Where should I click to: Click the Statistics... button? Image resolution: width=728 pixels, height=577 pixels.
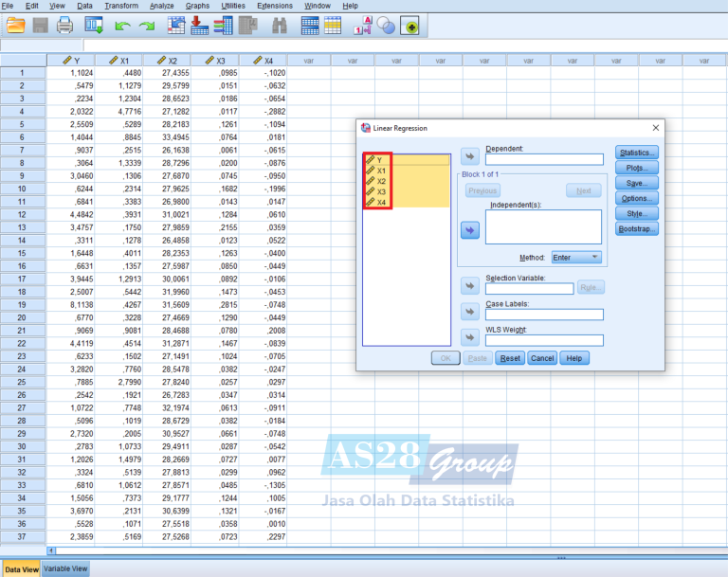click(636, 153)
